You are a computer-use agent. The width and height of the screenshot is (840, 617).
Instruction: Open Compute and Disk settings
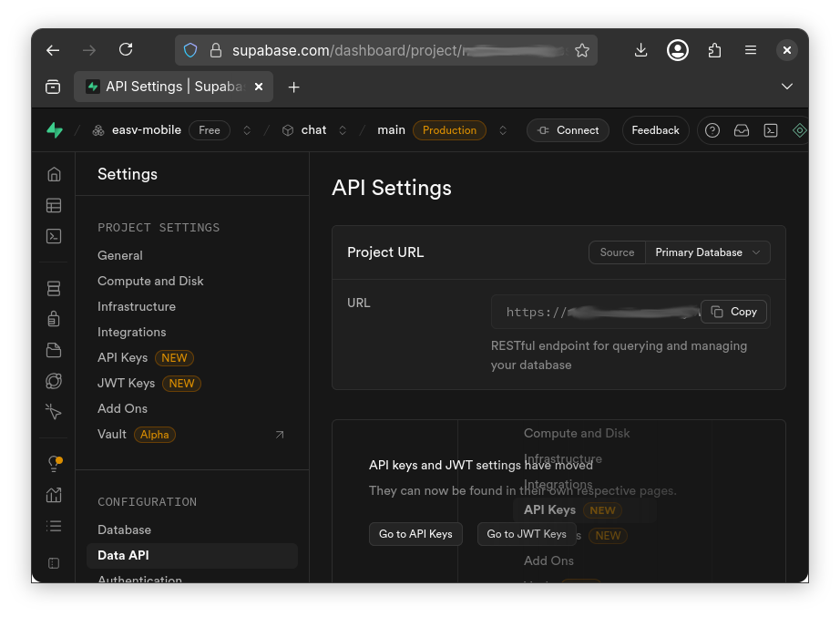150,281
